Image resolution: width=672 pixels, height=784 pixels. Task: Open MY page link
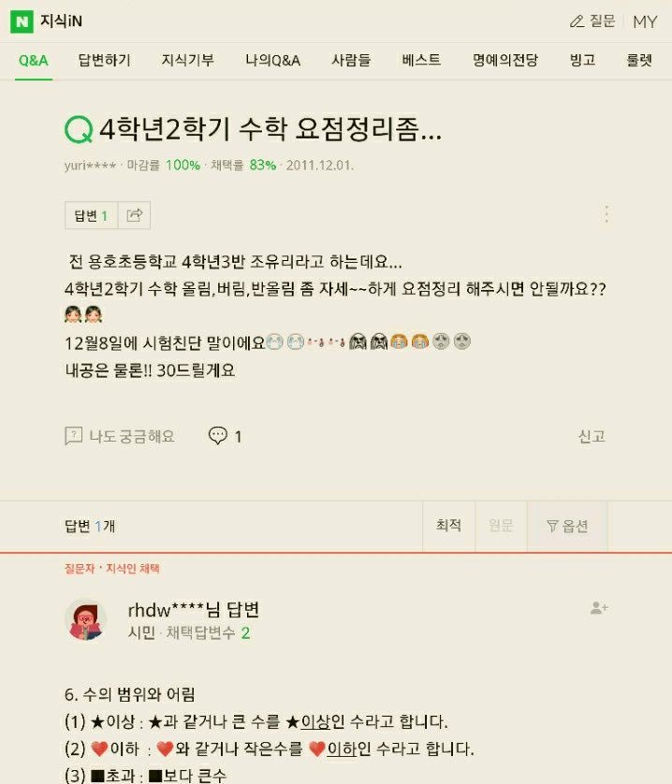point(645,22)
